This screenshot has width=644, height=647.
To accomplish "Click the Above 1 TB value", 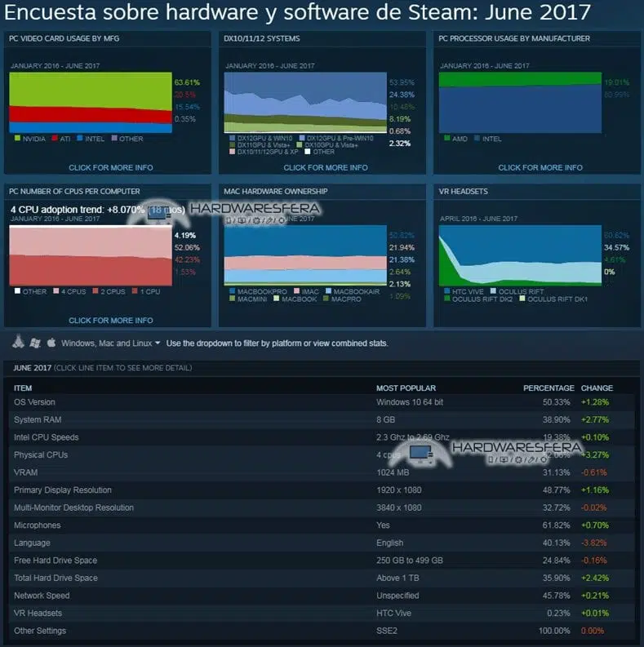I will pos(398,578).
